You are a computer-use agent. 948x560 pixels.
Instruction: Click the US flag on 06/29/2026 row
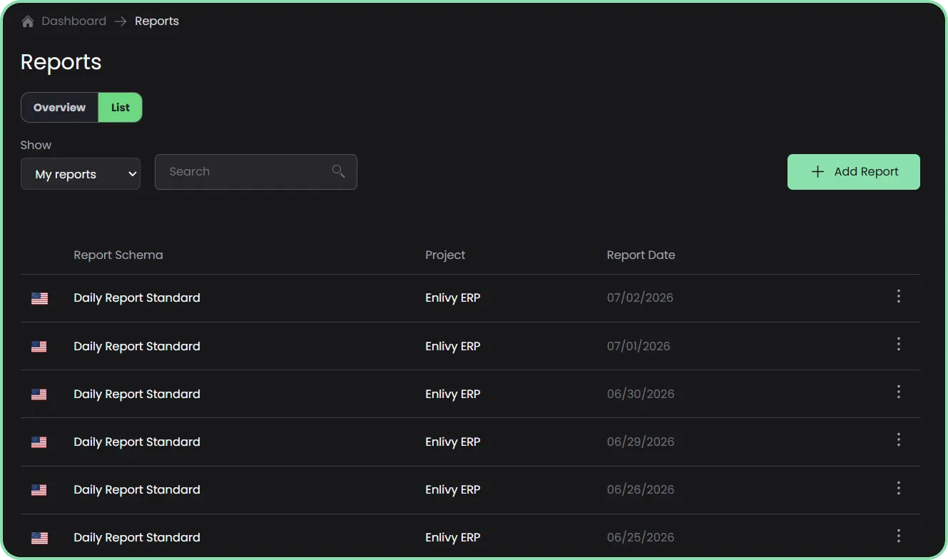(x=39, y=442)
